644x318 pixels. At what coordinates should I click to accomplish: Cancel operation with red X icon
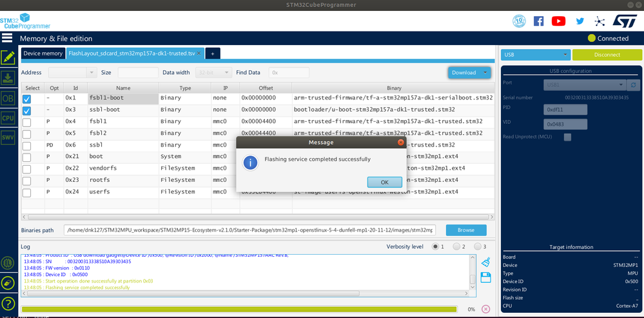[485, 309]
